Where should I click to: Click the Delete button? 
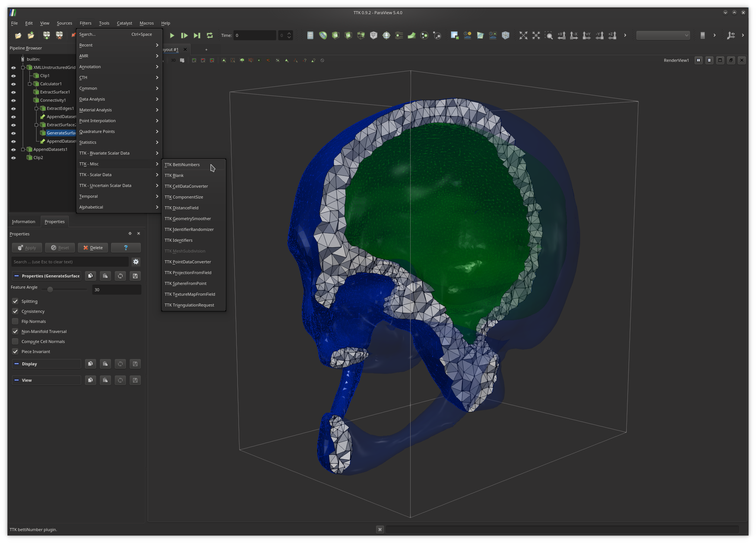pyautogui.click(x=93, y=248)
